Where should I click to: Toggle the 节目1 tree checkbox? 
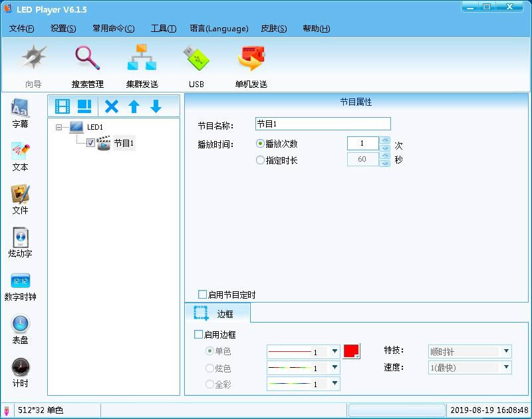(x=90, y=142)
